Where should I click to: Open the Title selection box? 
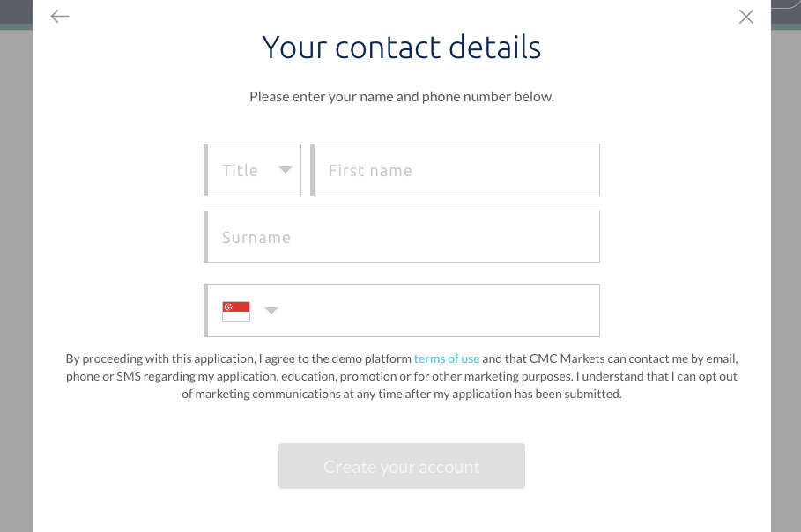pos(252,170)
